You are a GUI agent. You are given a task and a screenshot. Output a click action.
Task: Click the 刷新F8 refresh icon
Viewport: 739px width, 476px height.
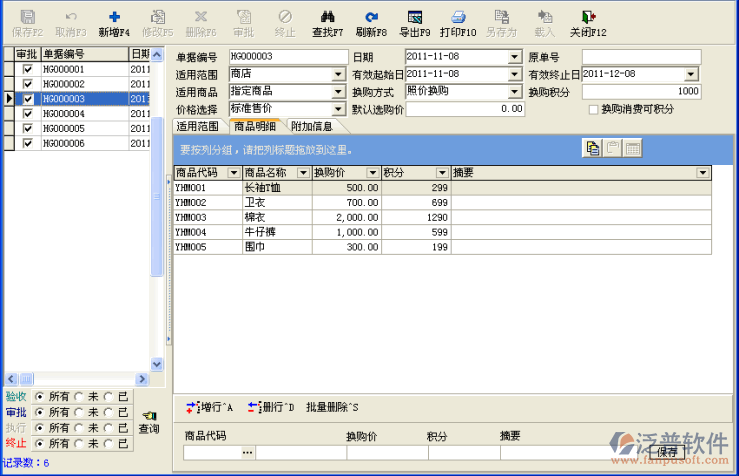(371, 17)
